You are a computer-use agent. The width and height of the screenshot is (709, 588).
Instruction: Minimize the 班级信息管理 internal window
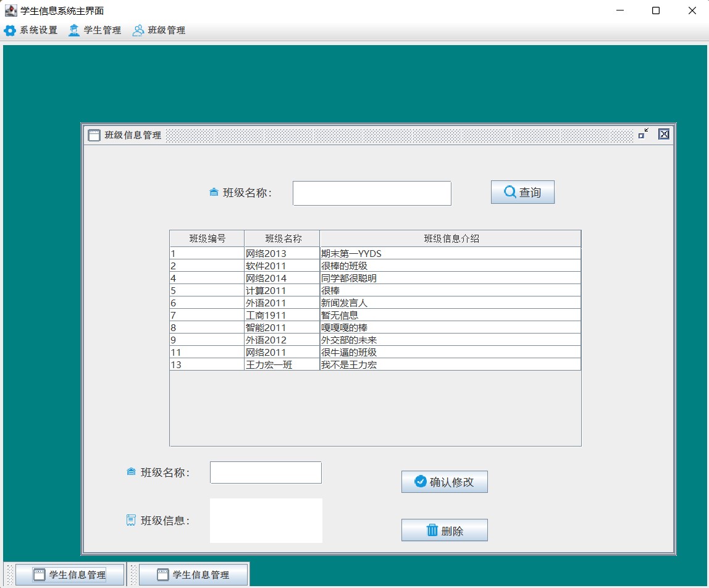pos(643,133)
